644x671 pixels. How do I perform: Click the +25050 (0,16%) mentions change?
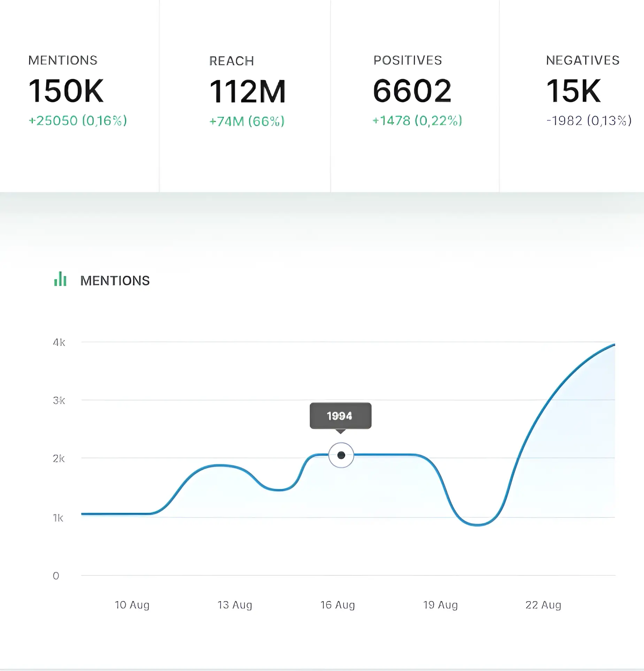(78, 121)
